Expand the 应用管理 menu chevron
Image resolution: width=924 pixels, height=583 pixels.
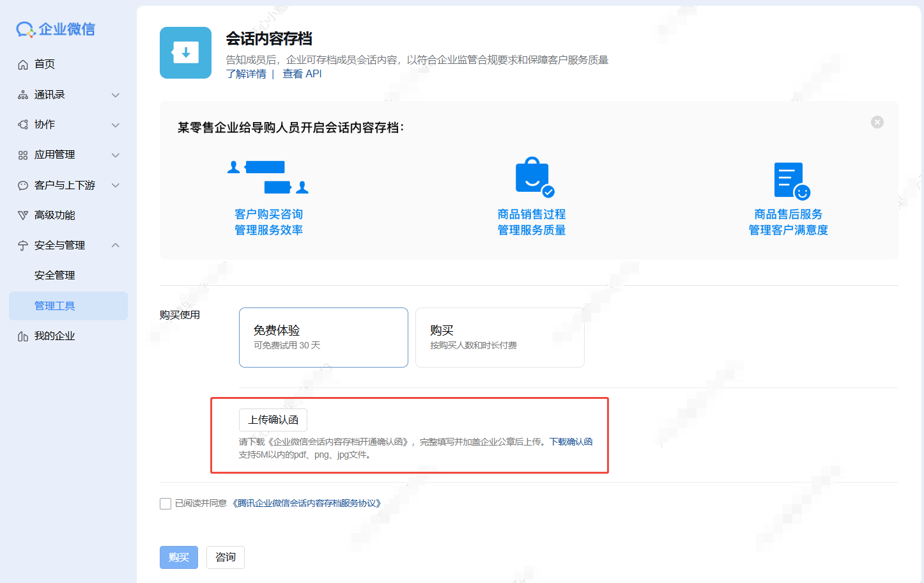116,155
